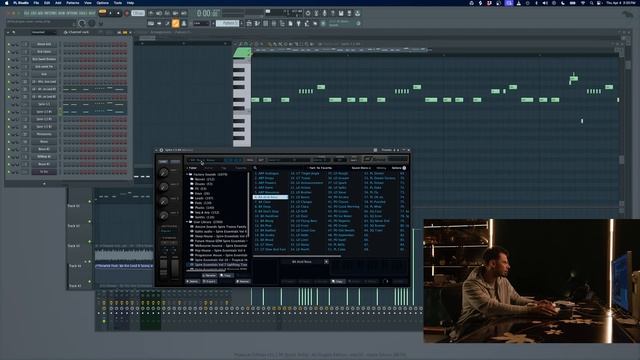Collapse the User Library folder in Spire
The image size is (640, 360).
point(187,222)
